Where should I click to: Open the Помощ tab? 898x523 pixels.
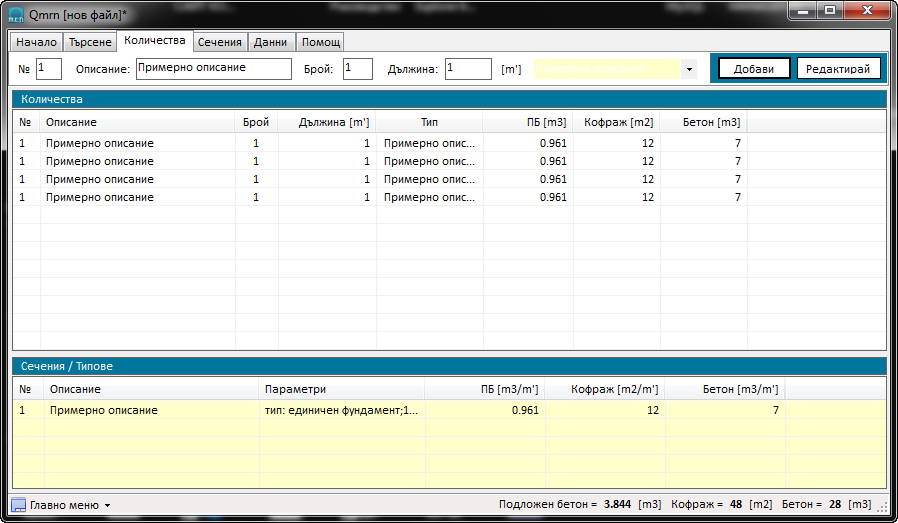(321, 42)
